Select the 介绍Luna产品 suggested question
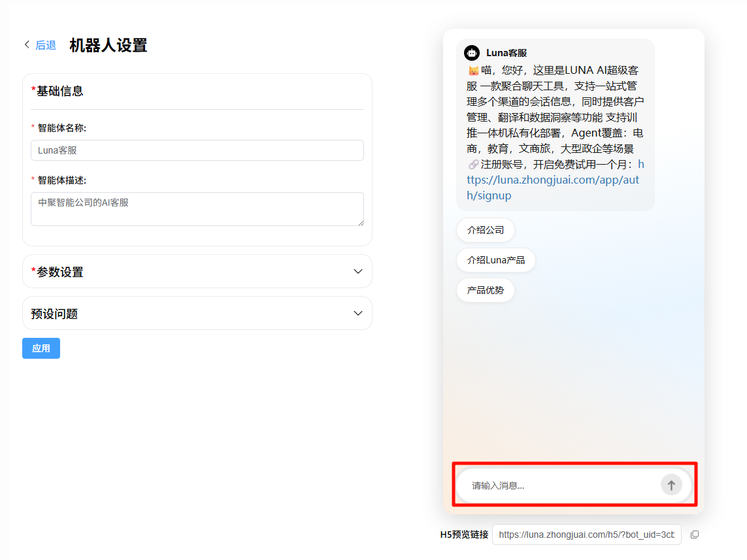 pyautogui.click(x=496, y=260)
